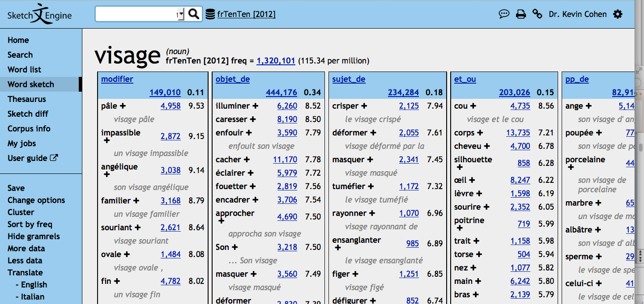Open the feedback speech bubble icon
This screenshot has height=304, width=644.
[504, 14]
